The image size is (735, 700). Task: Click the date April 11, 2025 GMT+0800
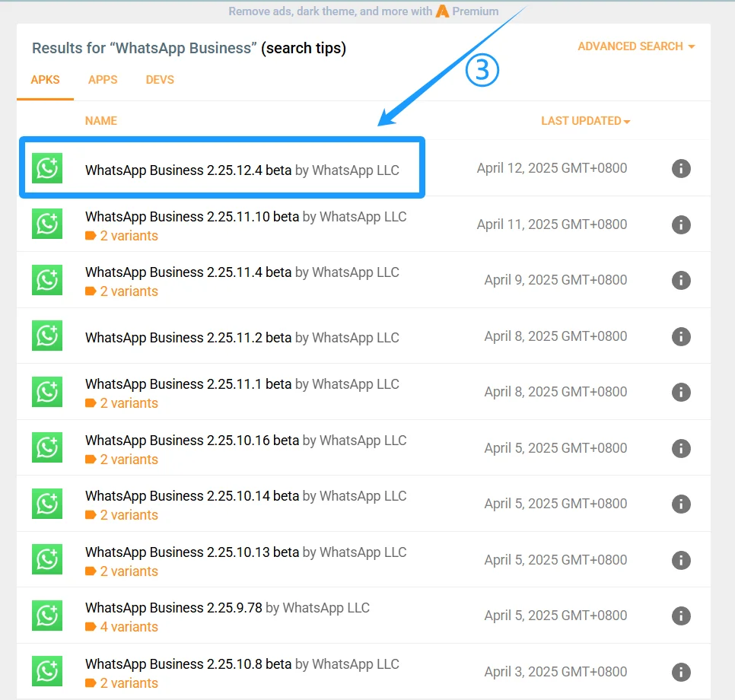point(552,224)
